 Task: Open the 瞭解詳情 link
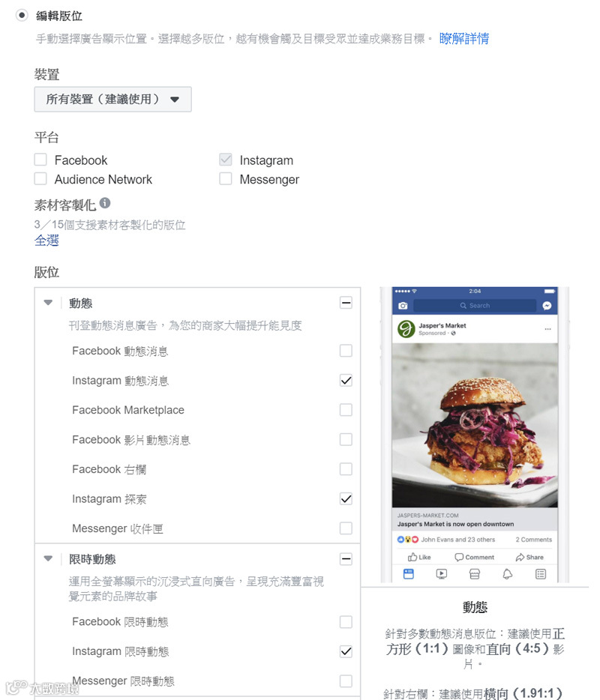click(463, 38)
